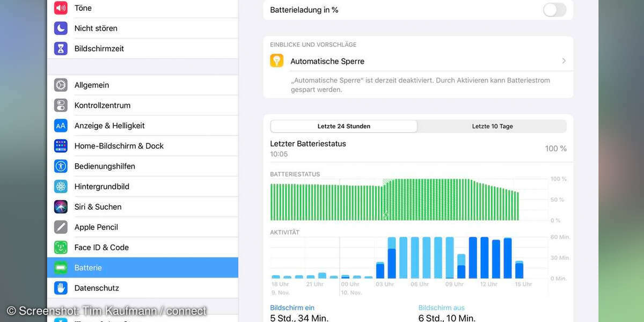Open Töne settings
Screen dimensions: 644x322
143,8
